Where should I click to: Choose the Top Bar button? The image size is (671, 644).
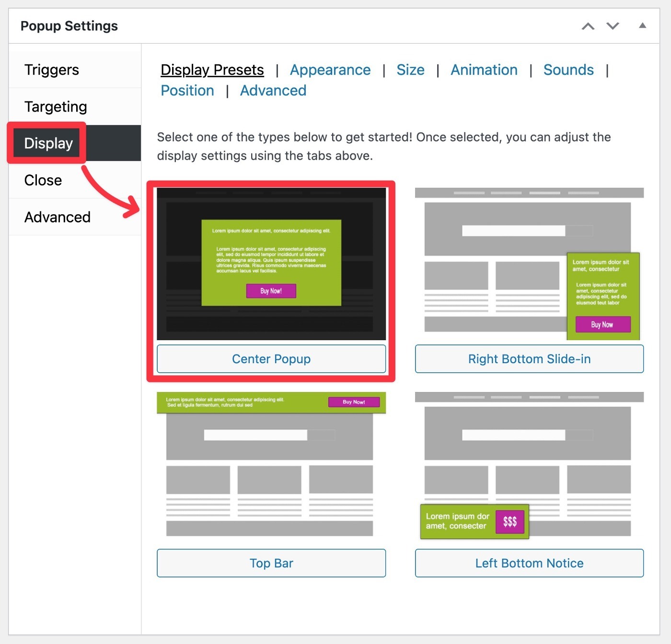[271, 563]
